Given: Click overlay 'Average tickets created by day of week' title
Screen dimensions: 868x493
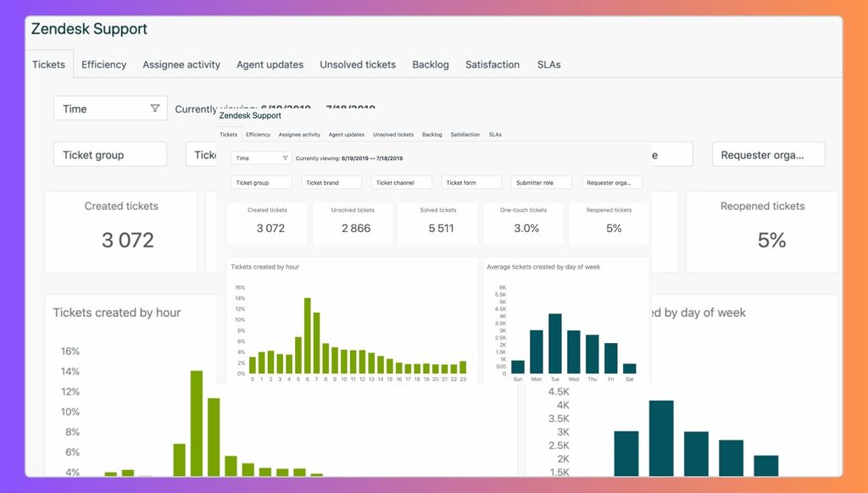Looking at the screenshot, I should (543, 267).
